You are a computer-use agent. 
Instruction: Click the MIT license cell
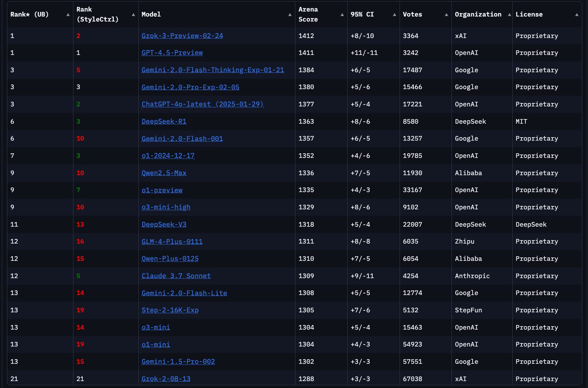pos(521,121)
